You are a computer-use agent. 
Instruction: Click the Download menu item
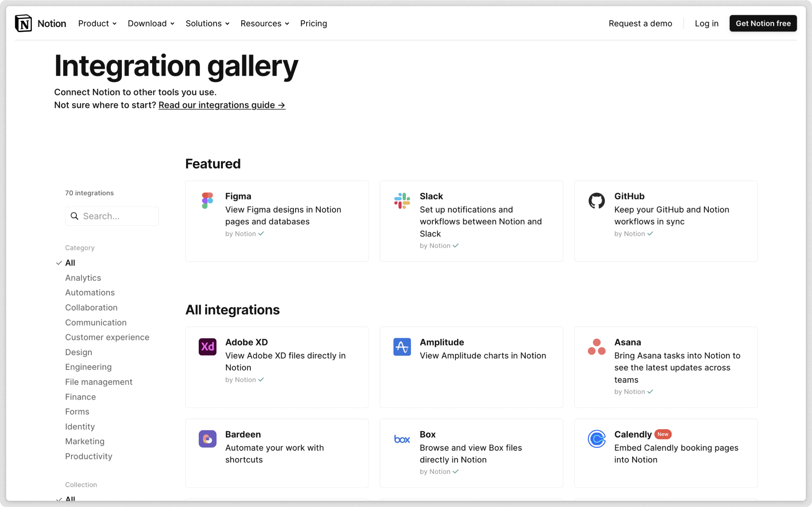(x=150, y=23)
